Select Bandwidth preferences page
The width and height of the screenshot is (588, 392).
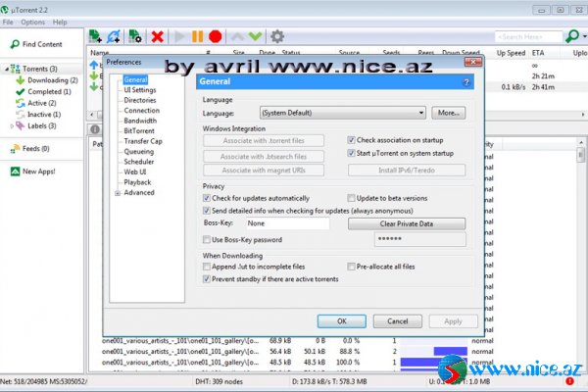pos(140,121)
